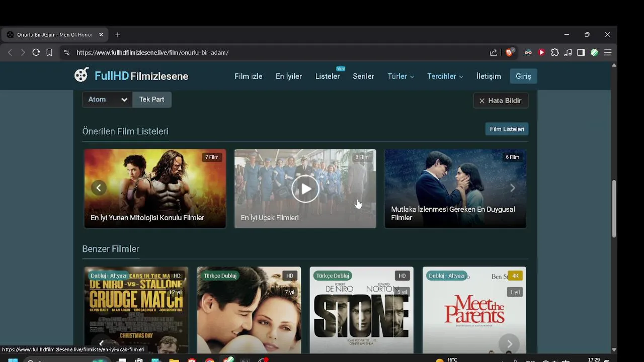Screen dimensions: 644x362
Task: Click the taskbar clock showing 17:29
Action: [x=594, y=359]
